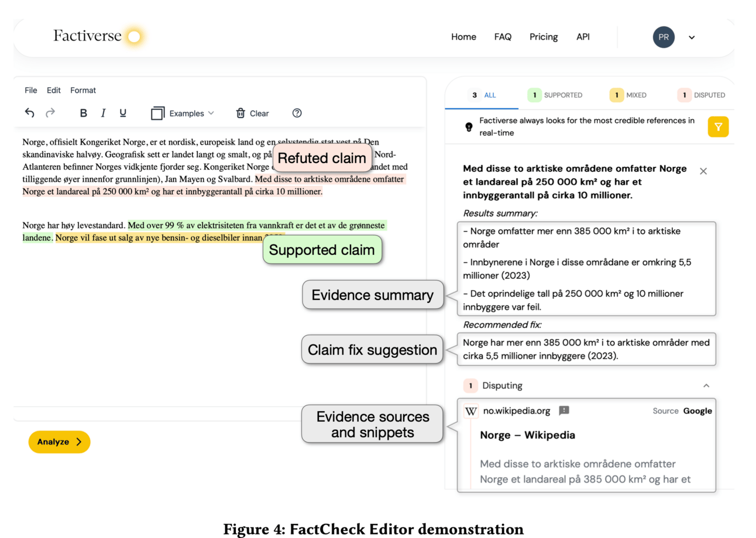Click the sentence 'Norge har høy levestandard.'

[74, 225]
